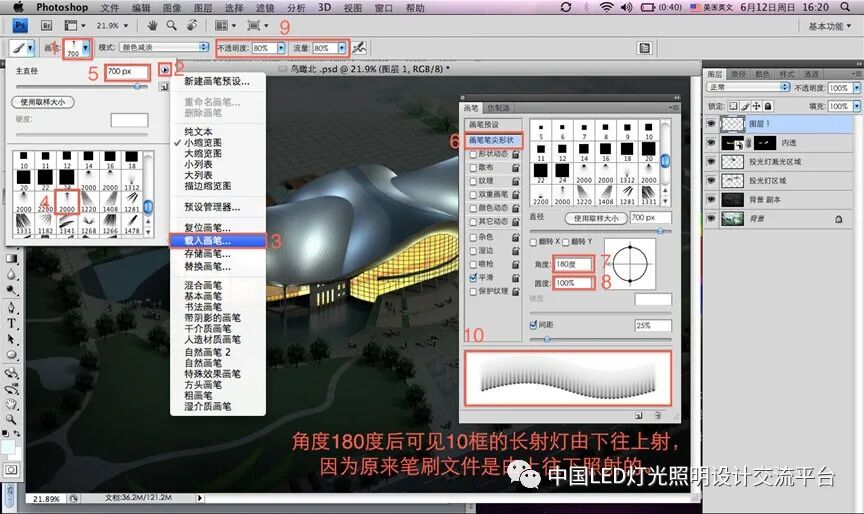Open the 基本功能 workspace dropdown
864x514 pixels.
click(x=829, y=26)
